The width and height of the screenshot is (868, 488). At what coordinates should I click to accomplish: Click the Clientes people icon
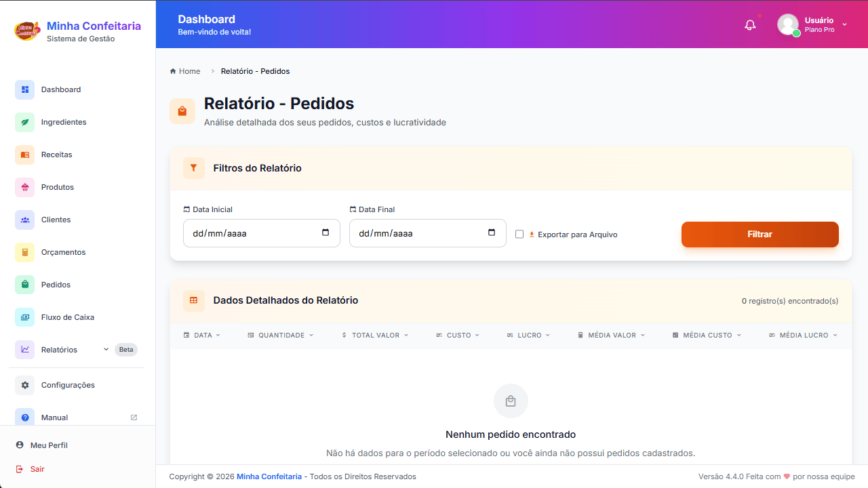pos(25,220)
